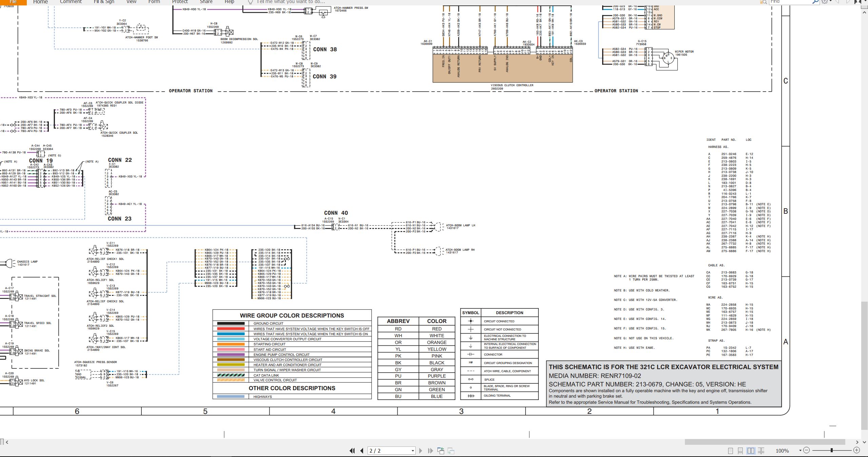The height and width of the screenshot is (457, 868).
Task: Click the horizontal scroll right arrow
Action: coord(857,442)
